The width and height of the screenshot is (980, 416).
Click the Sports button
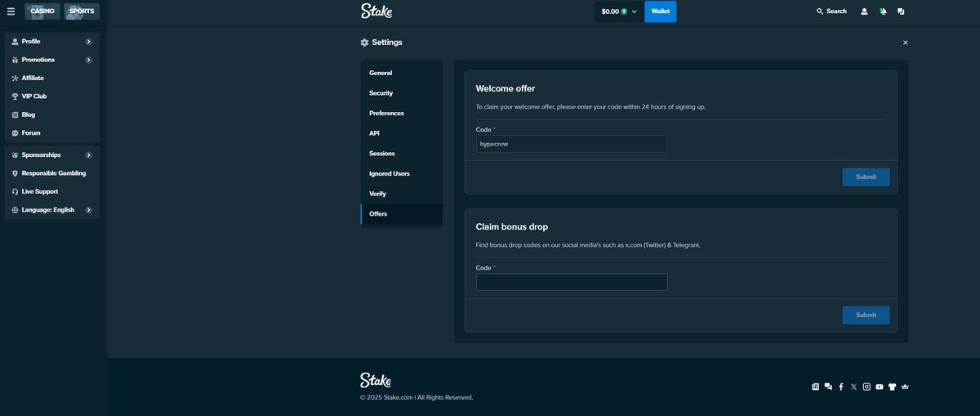click(x=82, y=11)
